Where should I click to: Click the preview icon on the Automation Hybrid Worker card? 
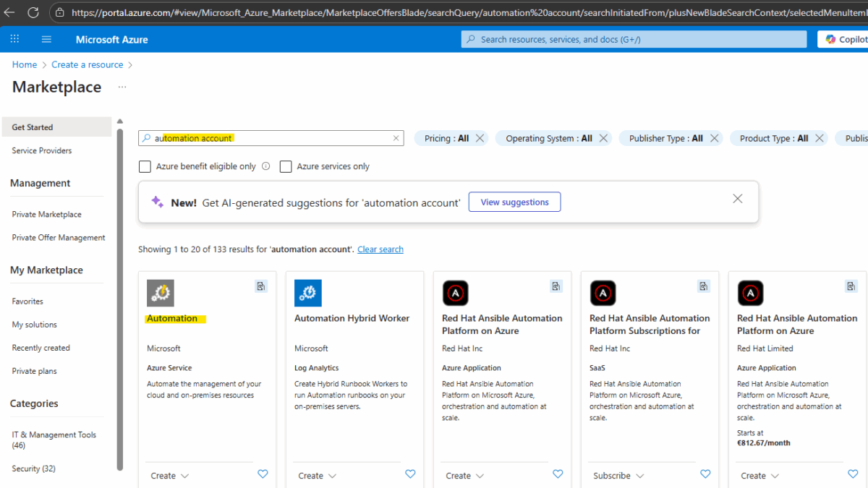(409, 286)
